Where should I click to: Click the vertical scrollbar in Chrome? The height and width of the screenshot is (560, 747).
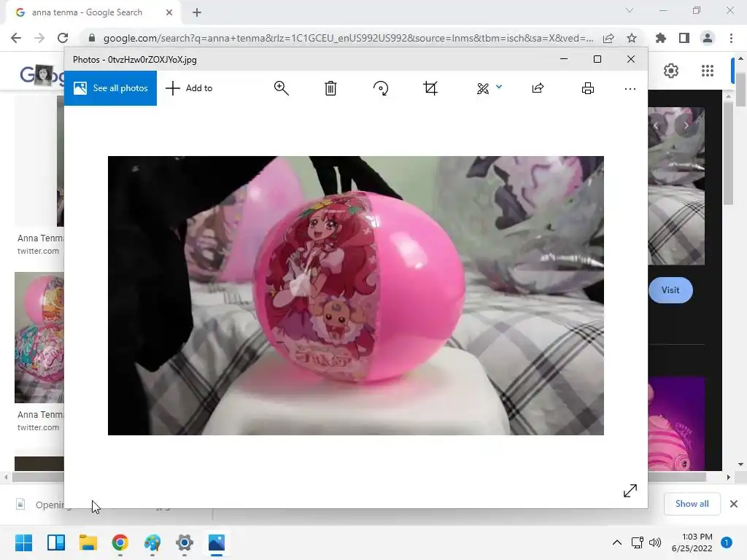(x=740, y=90)
